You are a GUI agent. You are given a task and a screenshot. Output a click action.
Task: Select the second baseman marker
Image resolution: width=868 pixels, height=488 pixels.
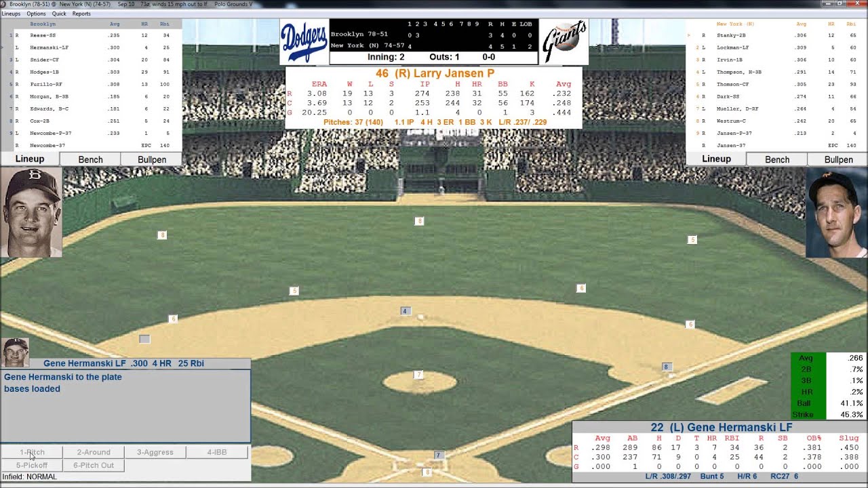(x=581, y=288)
